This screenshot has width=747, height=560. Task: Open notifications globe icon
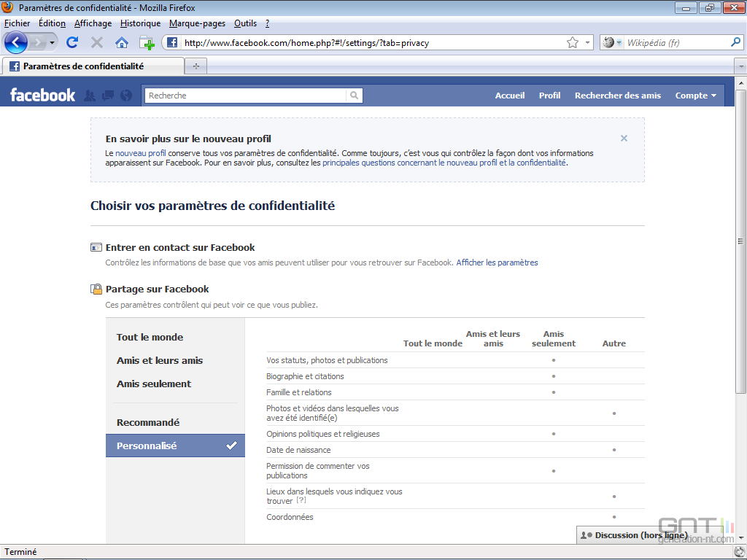point(125,96)
